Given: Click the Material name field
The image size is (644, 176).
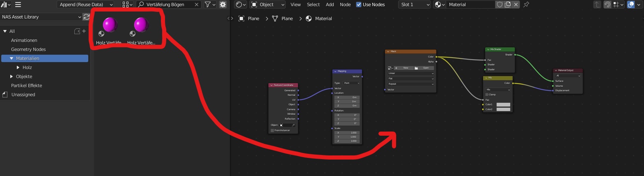Looking at the screenshot, I should pyautogui.click(x=470, y=5).
